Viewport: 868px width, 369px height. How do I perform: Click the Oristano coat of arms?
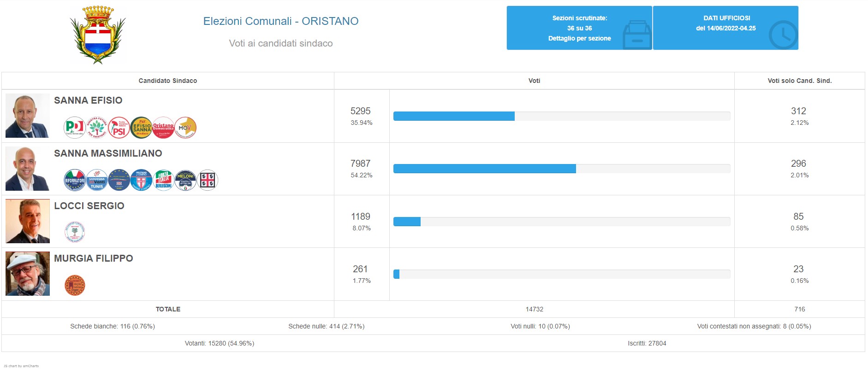(x=98, y=35)
